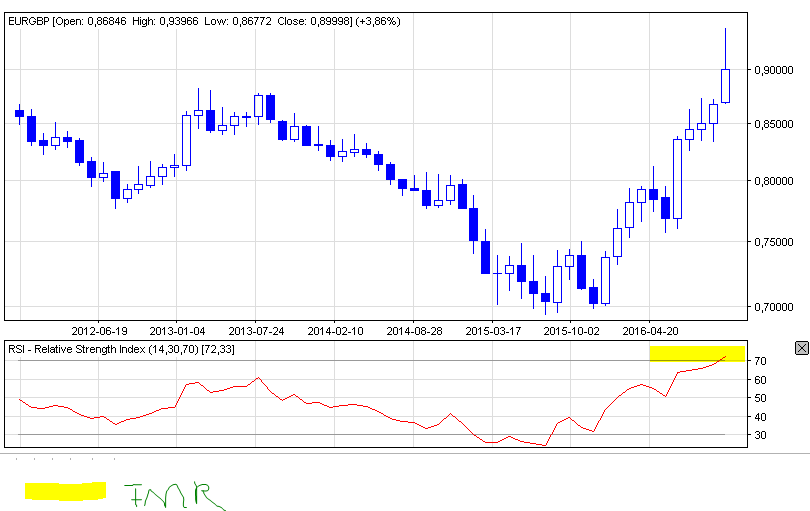Click the 2014-08-28 date label
This screenshot has width=810, height=511.
click(x=414, y=330)
